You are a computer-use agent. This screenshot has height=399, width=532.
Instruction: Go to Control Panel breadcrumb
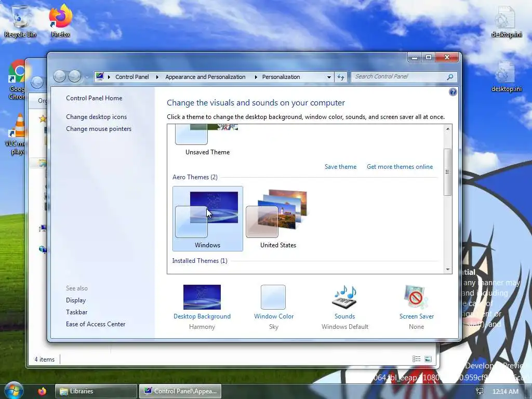point(132,77)
